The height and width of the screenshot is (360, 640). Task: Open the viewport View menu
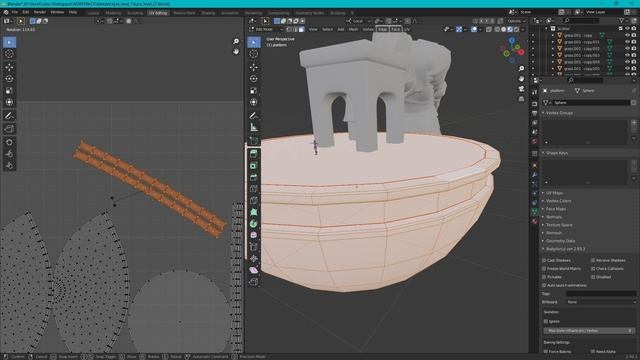click(313, 29)
